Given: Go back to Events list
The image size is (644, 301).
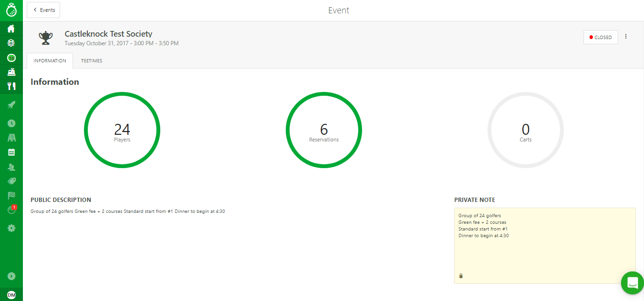Looking at the screenshot, I should pyautogui.click(x=43, y=10).
